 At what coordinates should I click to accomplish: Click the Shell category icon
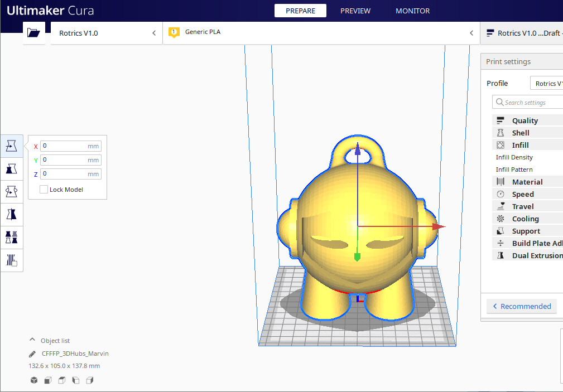(x=500, y=133)
